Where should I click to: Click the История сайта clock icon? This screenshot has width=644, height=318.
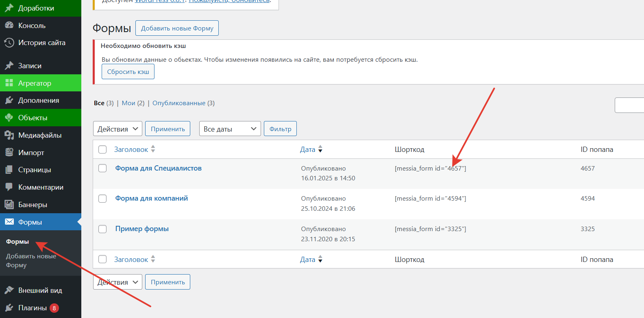point(9,43)
